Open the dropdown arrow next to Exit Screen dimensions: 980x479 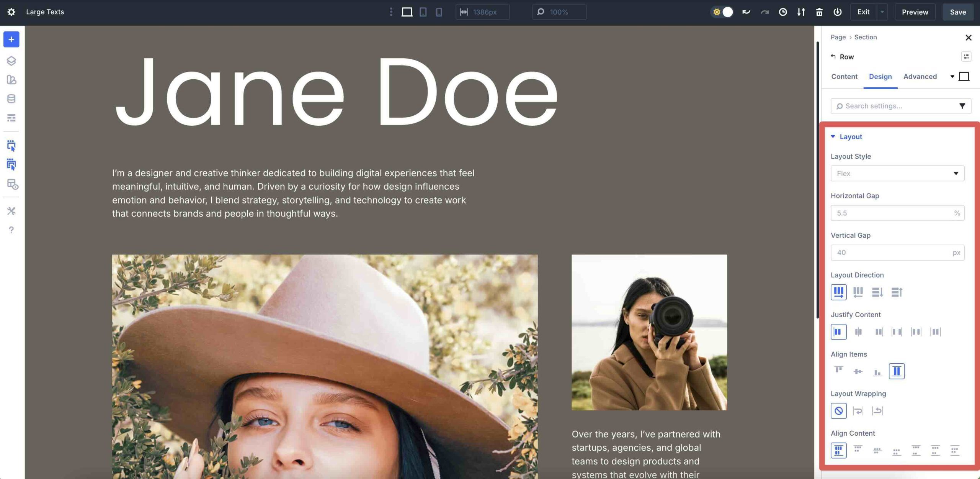(882, 12)
